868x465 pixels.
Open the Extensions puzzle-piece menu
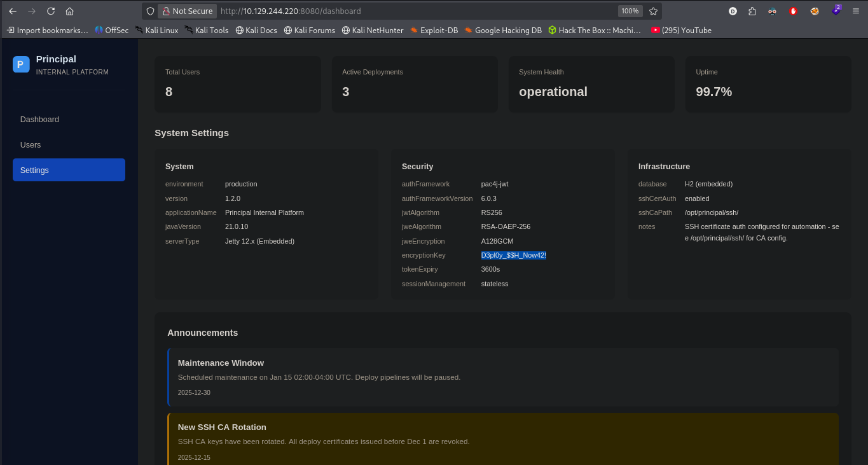752,11
